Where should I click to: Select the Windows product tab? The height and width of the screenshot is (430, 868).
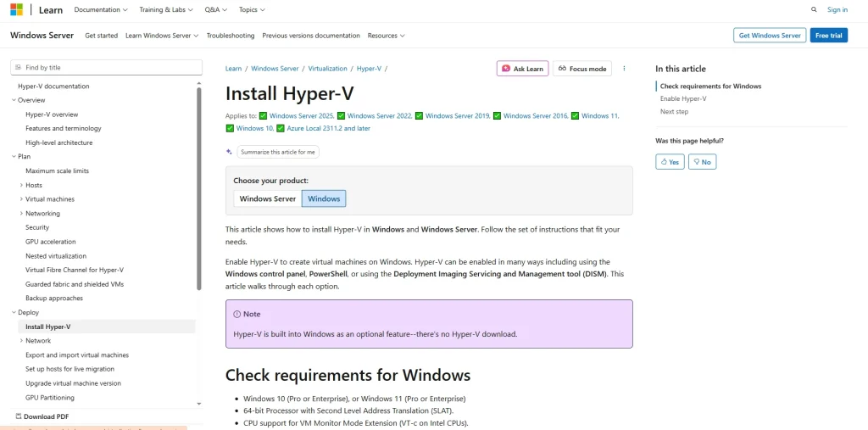324,198
